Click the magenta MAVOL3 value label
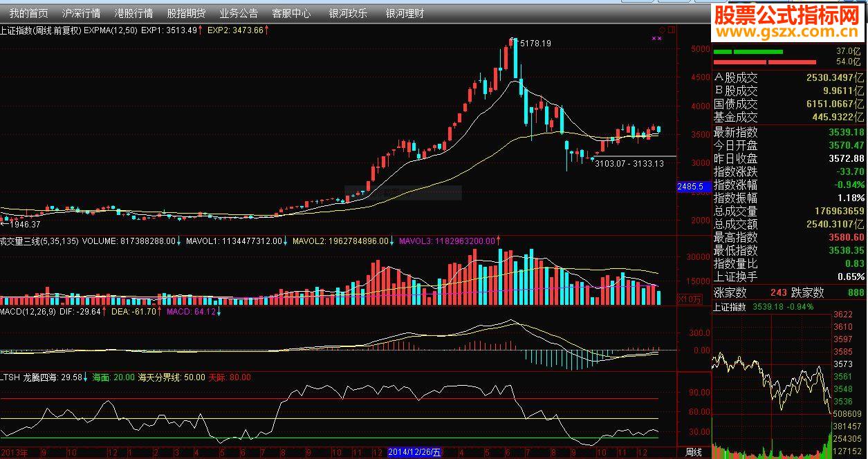868x459 pixels. [x=448, y=241]
